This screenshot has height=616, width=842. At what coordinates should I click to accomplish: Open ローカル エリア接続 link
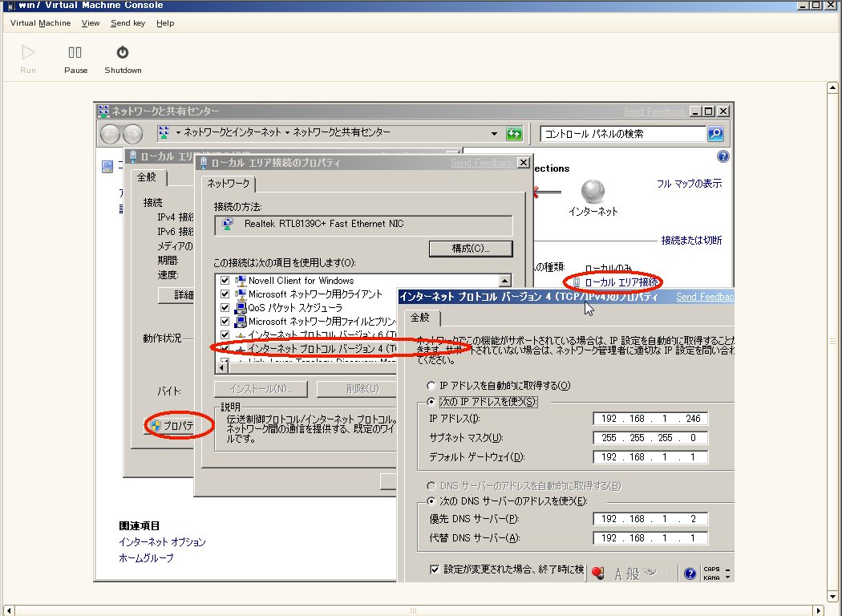coord(621,282)
